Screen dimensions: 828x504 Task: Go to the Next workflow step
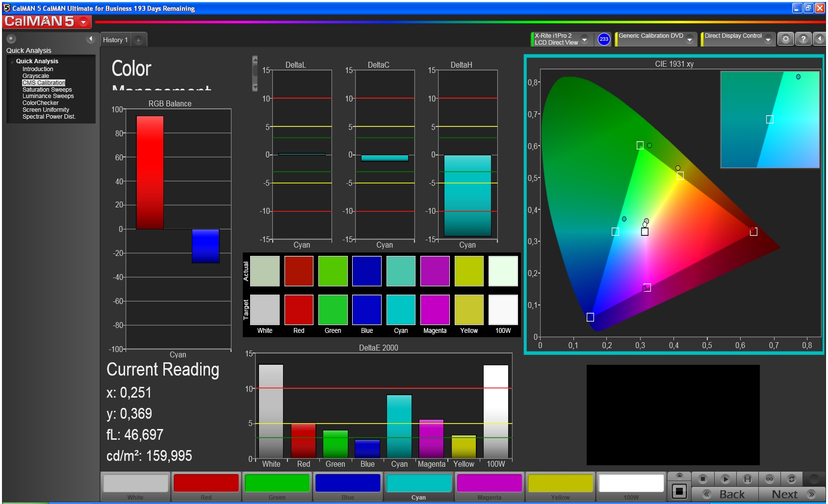[792, 494]
